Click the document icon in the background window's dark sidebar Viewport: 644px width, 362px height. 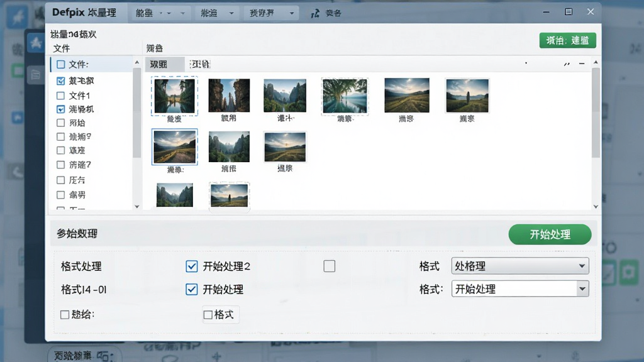click(36, 75)
